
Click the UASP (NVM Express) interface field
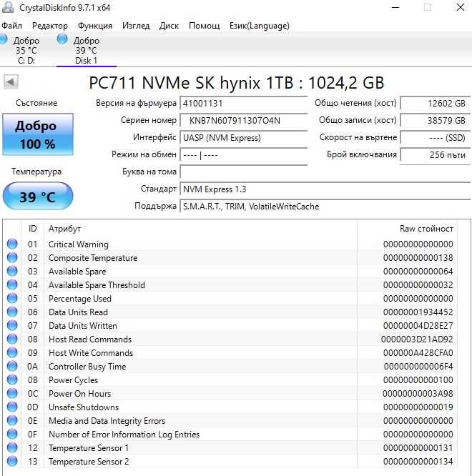click(x=244, y=138)
